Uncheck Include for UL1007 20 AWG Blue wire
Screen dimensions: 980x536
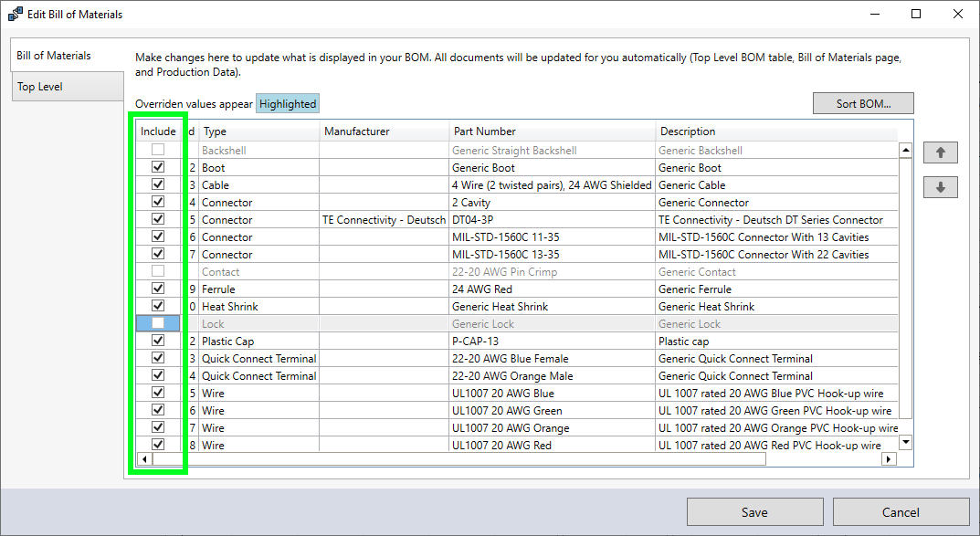[158, 393]
